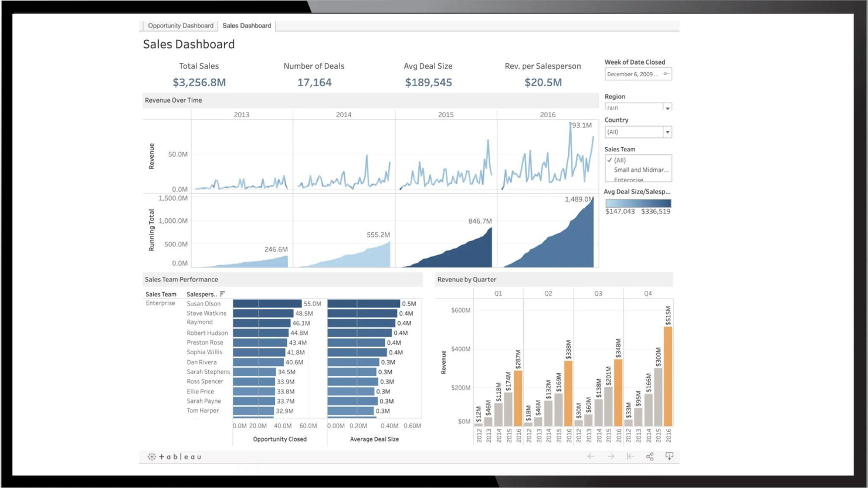Click the revert to start icon
The image size is (868, 488).
pyautogui.click(x=630, y=456)
